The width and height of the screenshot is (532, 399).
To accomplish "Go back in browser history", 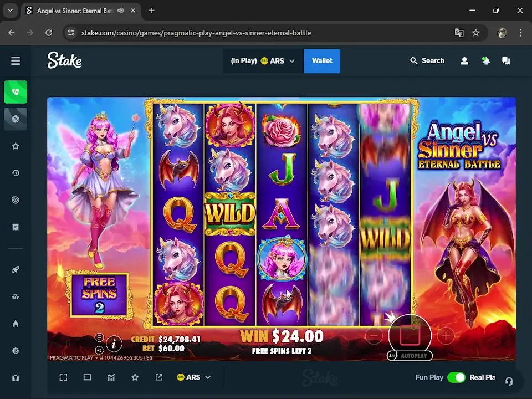I will pos(12,33).
